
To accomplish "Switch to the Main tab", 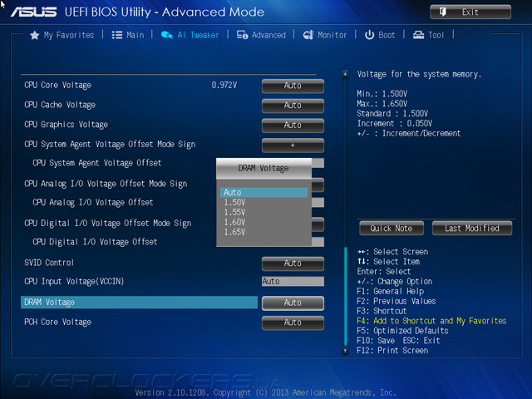I will tap(128, 35).
